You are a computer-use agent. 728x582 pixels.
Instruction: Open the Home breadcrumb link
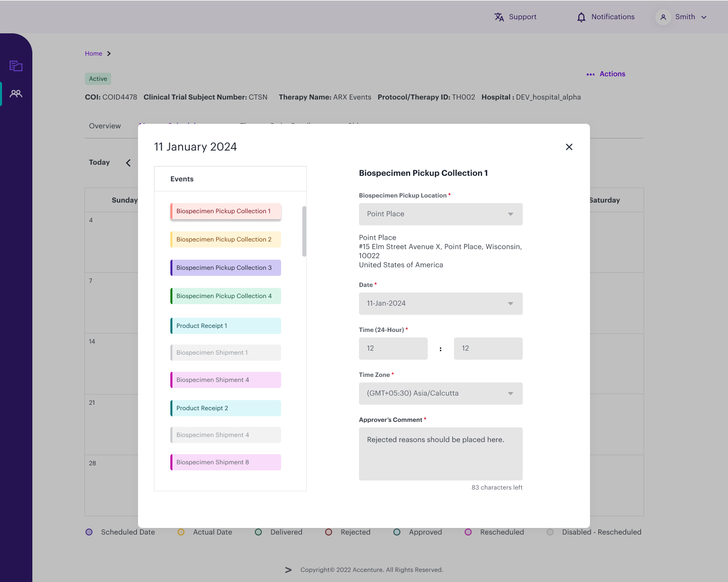(x=94, y=53)
